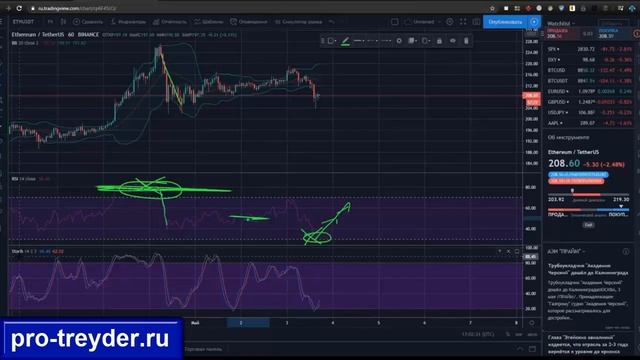Select EURUSD in the watchlist
640x360 pixels.
tap(589, 91)
